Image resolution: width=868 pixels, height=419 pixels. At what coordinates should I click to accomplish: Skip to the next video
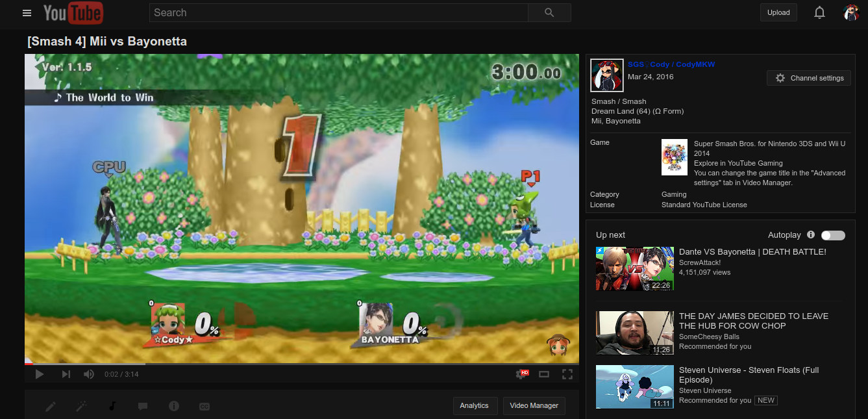[x=66, y=374]
